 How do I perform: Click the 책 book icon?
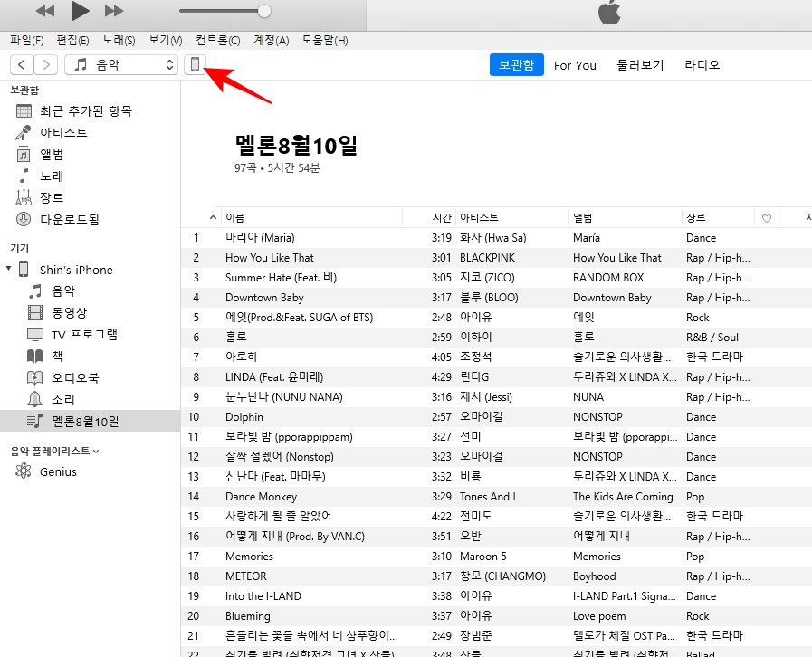point(34,357)
